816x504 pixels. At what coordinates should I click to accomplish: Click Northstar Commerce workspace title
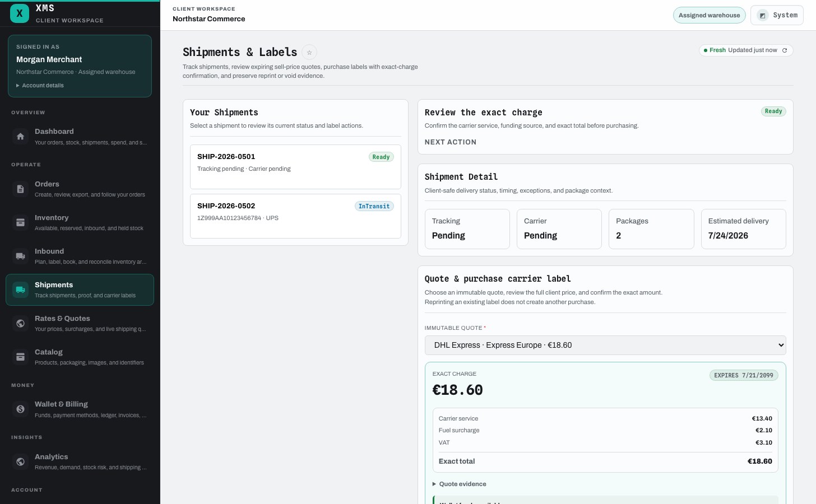(209, 19)
